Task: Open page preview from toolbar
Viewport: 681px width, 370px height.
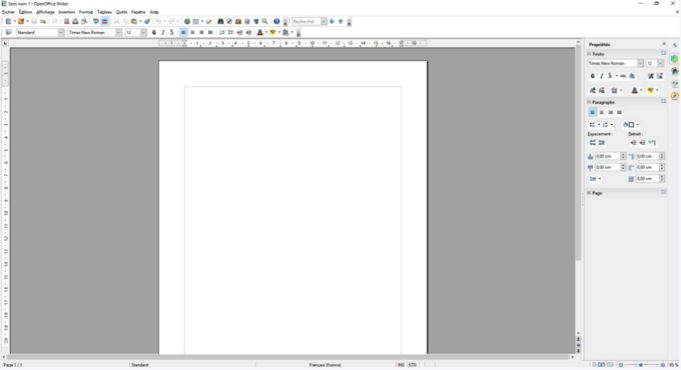Action: [x=84, y=21]
